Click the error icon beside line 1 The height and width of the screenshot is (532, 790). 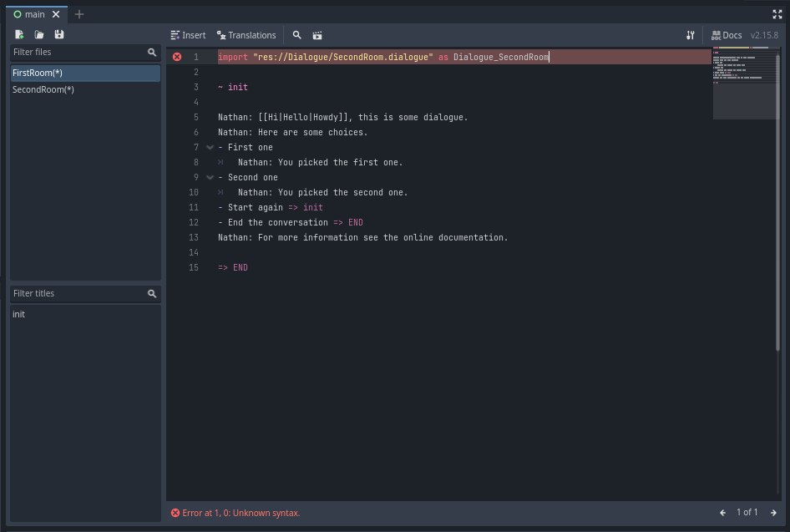[175, 56]
